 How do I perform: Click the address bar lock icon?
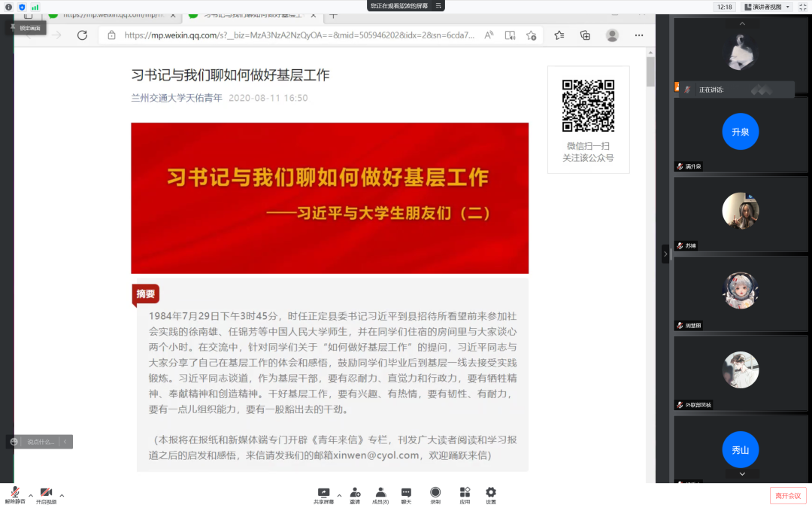tap(111, 35)
